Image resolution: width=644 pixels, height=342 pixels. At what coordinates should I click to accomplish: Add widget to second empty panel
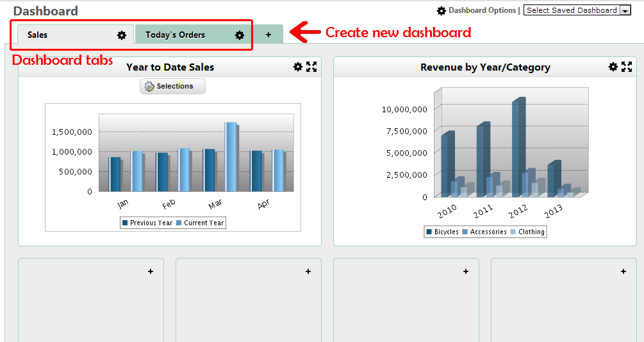[308, 271]
